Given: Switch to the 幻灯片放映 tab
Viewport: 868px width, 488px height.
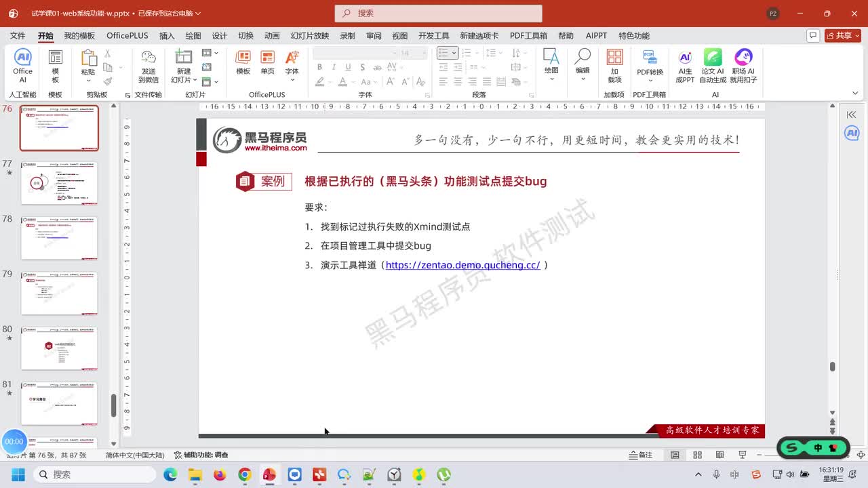Looking at the screenshot, I should point(310,36).
